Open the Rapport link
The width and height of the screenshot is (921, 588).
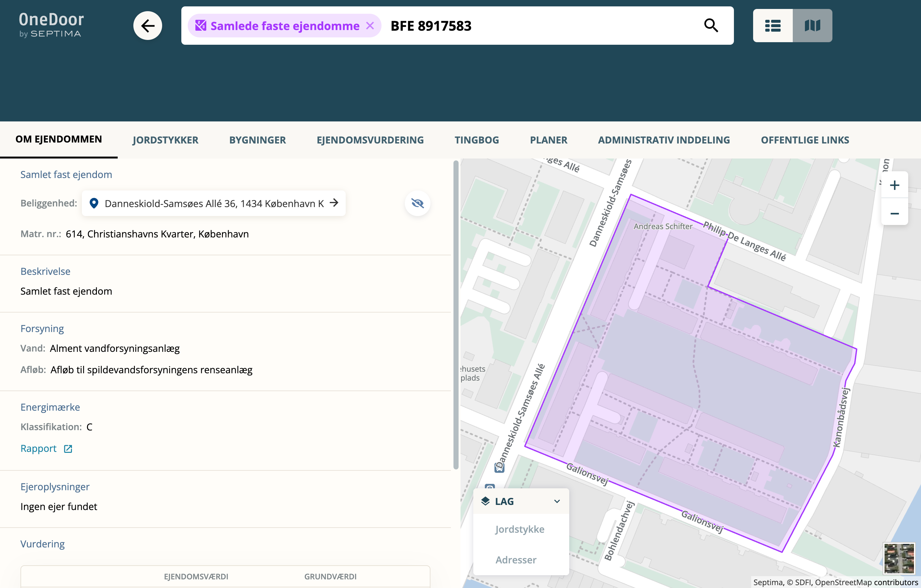38,448
